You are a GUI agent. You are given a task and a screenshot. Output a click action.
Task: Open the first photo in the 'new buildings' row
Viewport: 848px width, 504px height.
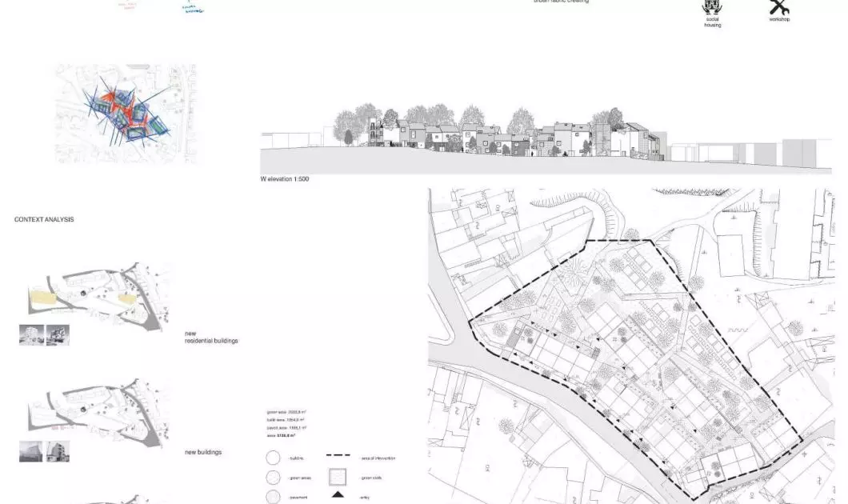31,451
